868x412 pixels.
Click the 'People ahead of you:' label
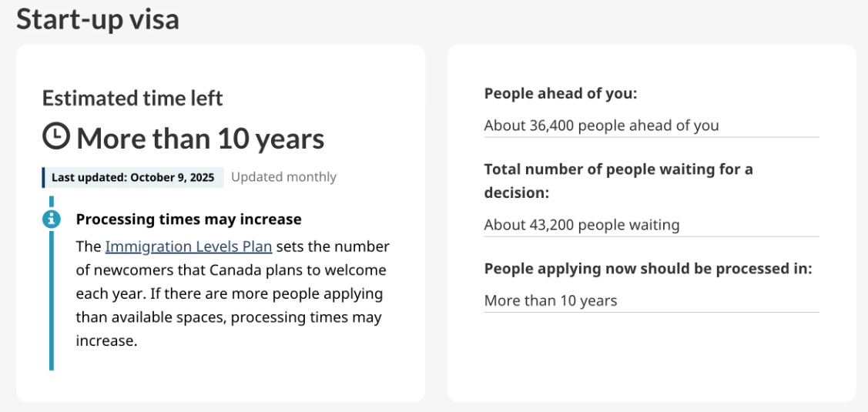tap(561, 94)
